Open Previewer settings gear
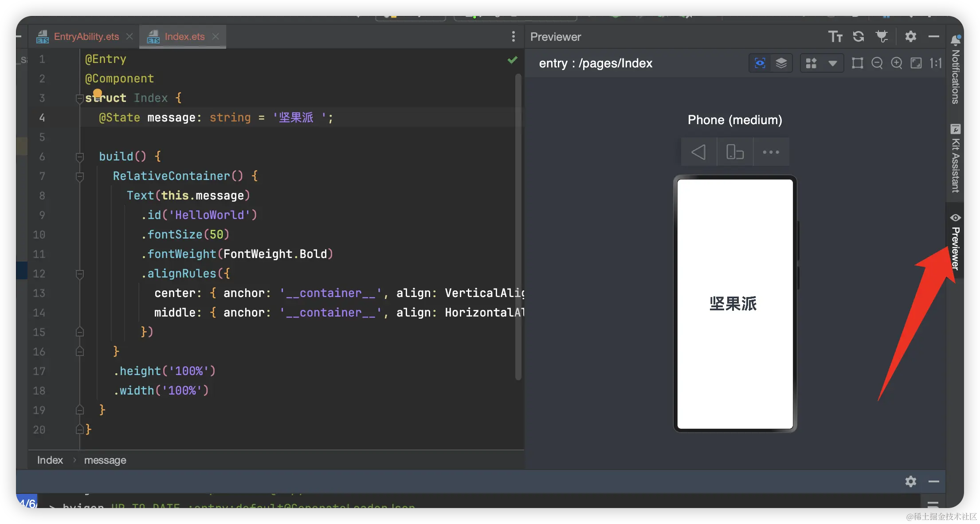The image size is (980, 524). click(910, 37)
